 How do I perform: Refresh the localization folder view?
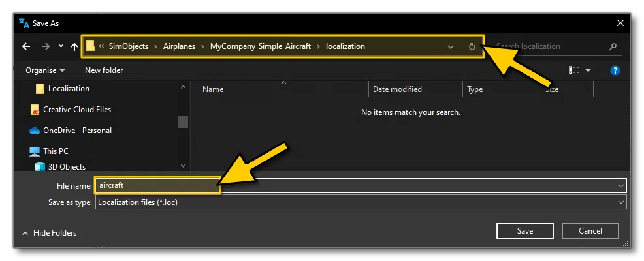(472, 47)
